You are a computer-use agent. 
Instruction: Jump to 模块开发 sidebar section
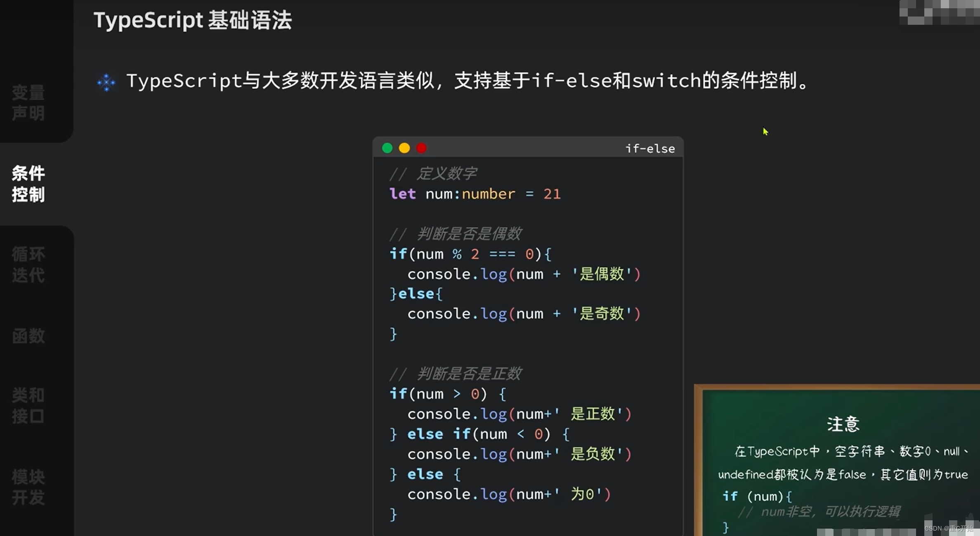coord(28,487)
